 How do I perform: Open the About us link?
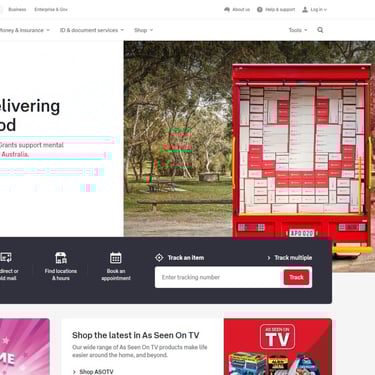[x=241, y=9]
